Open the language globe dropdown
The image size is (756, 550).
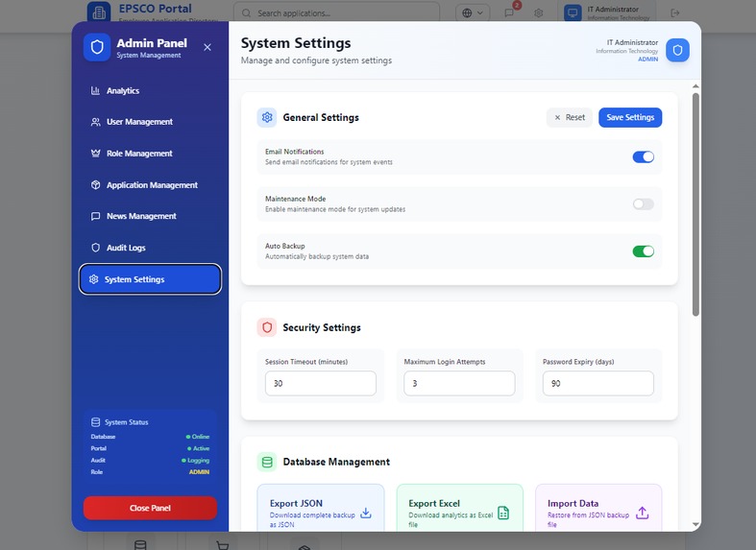click(x=473, y=13)
